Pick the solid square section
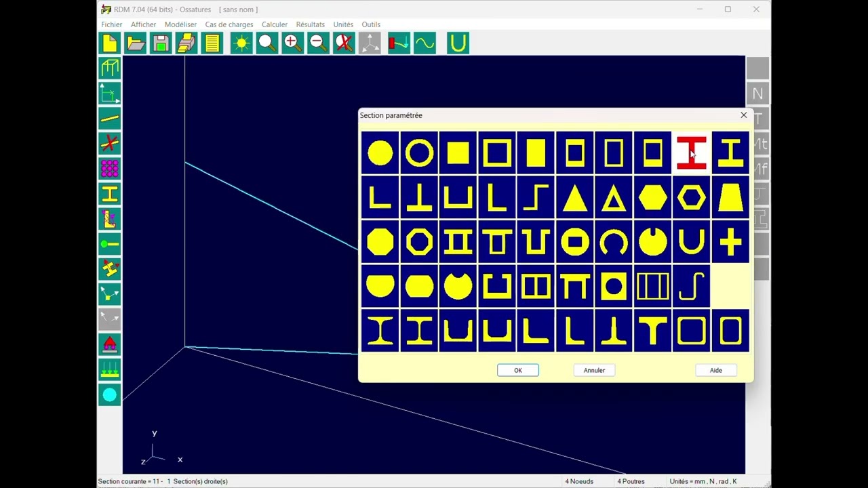This screenshot has height=488, width=868. 458,153
